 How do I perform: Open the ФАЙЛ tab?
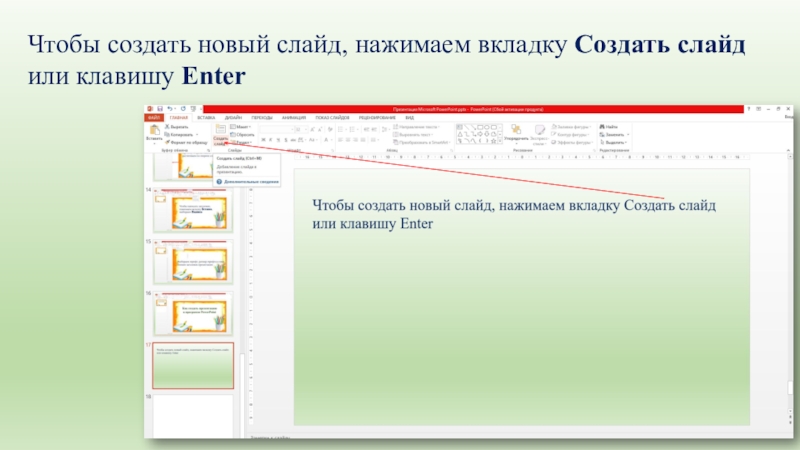point(154,118)
